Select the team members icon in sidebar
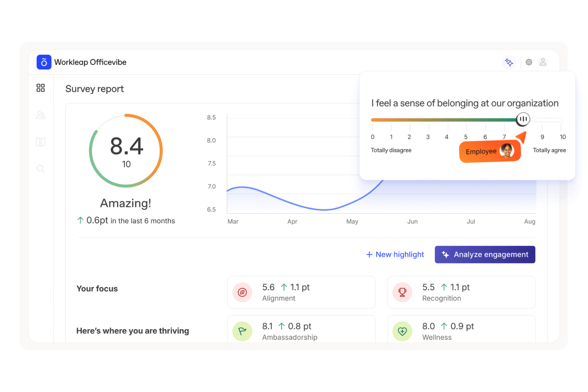This screenshot has width=588, height=392. (x=41, y=115)
